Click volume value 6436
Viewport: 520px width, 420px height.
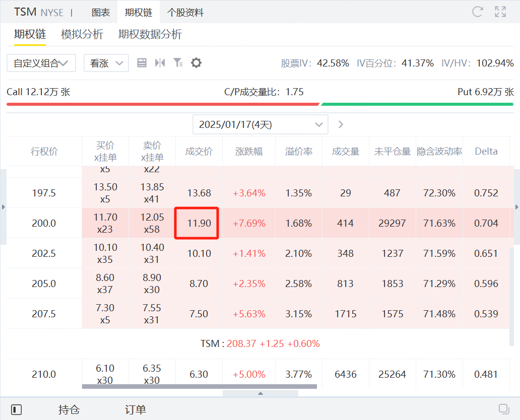point(346,374)
